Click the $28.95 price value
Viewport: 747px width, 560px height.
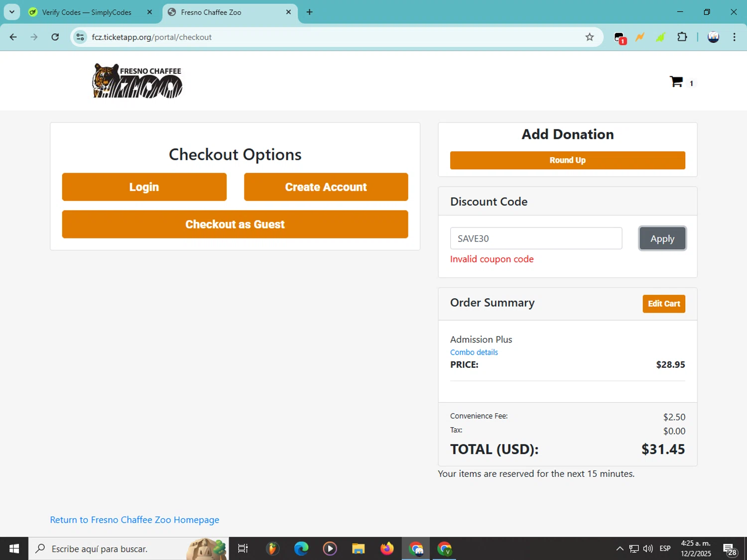tap(670, 364)
